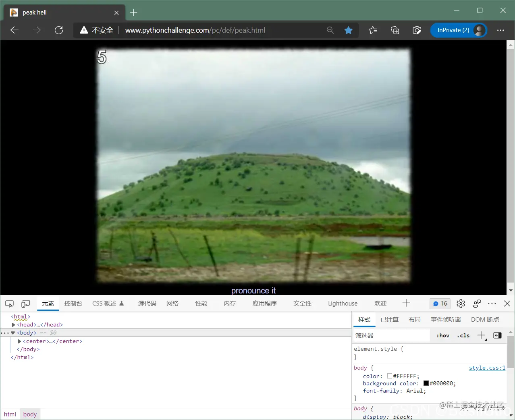Click the forward navigation arrow

37,30
